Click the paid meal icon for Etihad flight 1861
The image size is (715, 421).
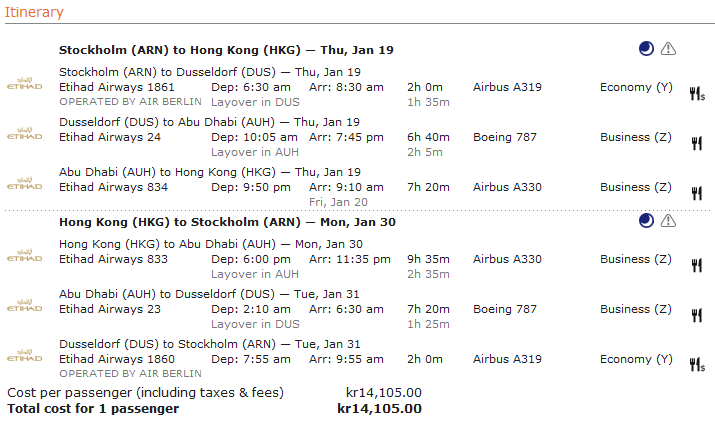click(x=697, y=94)
